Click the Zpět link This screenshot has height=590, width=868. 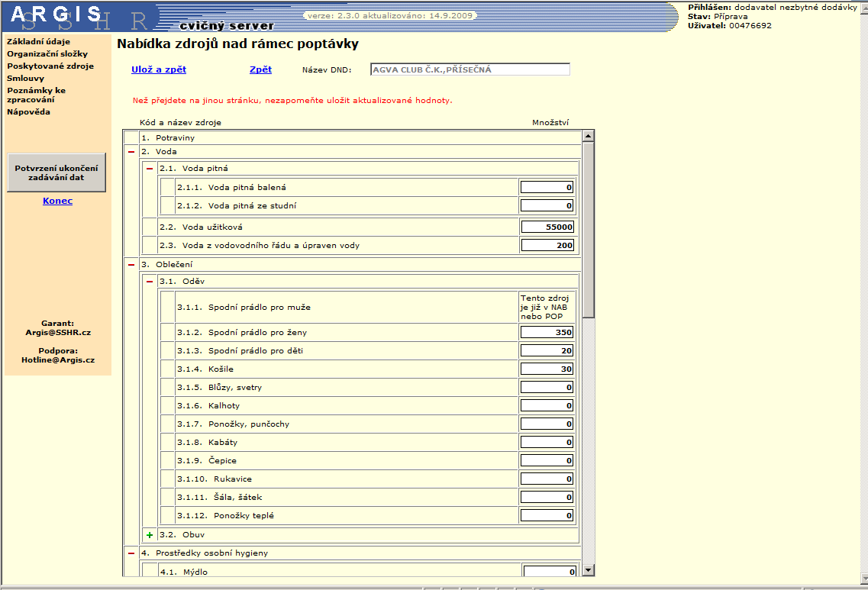click(261, 69)
